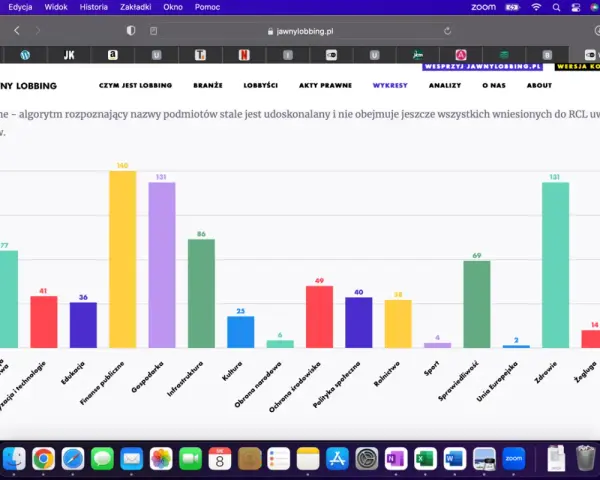Open the Netflix favorite tab
The image size is (600, 480).
[244, 55]
